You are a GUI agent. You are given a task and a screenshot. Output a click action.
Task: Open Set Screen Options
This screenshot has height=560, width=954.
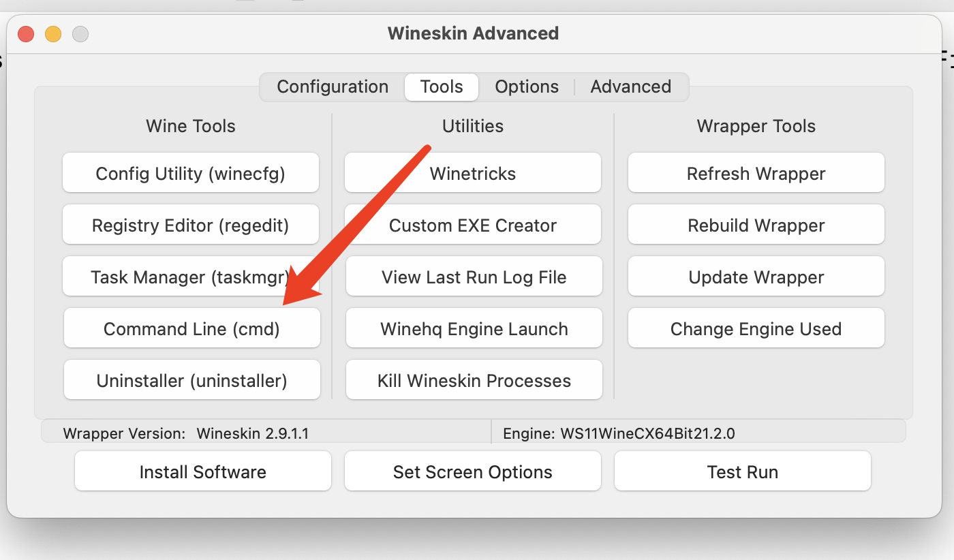coord(473,471)
